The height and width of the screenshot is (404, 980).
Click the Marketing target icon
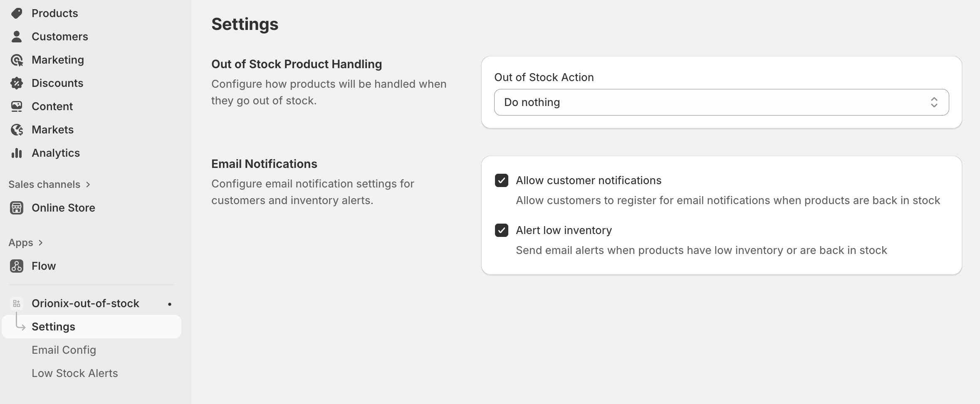(17, 60)
